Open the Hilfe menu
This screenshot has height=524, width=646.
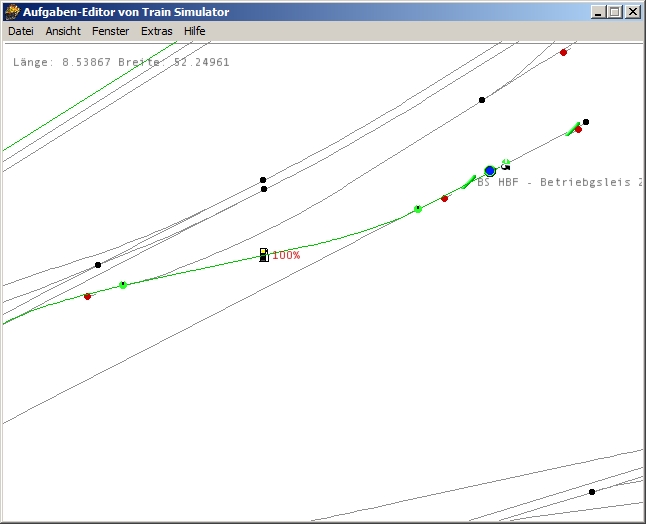coord(194,31)
